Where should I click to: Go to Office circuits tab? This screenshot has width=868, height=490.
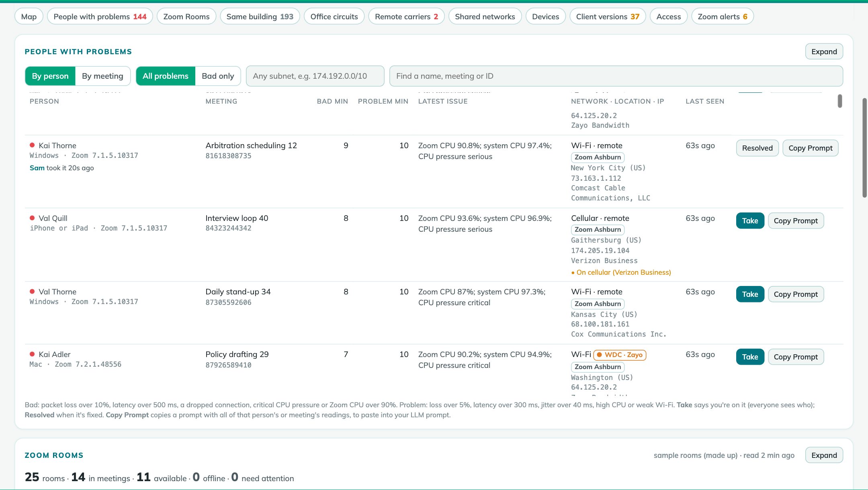coord(334,16)
